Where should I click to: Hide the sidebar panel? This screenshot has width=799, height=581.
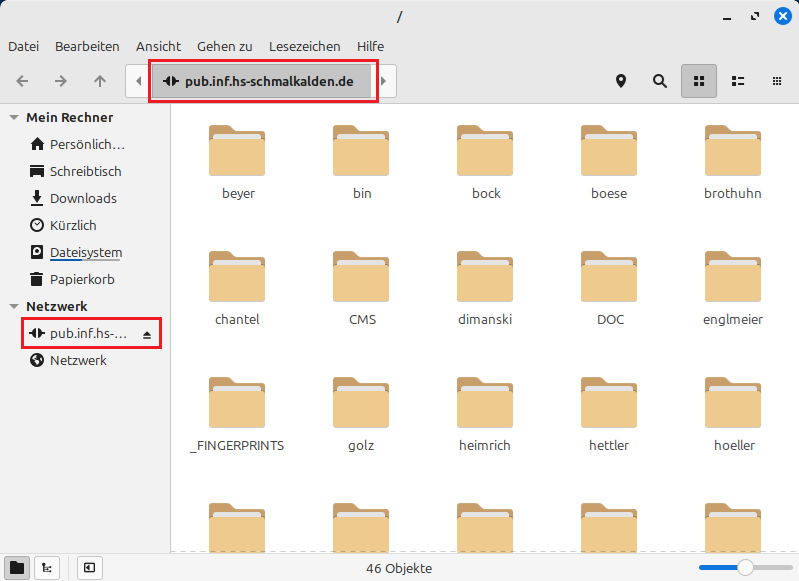click(89, 567)
